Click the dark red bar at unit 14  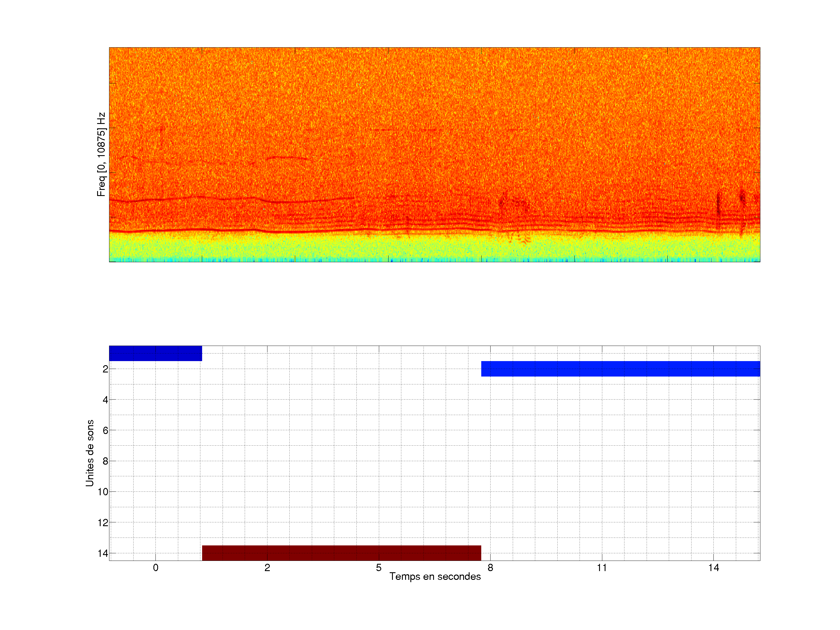tap(341, 553)
